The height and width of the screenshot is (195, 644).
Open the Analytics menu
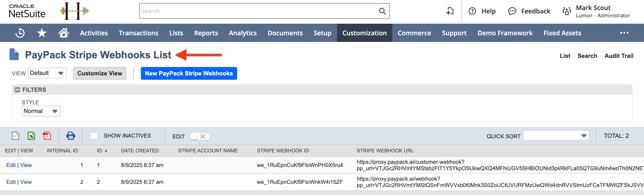(x=243, y=33)
